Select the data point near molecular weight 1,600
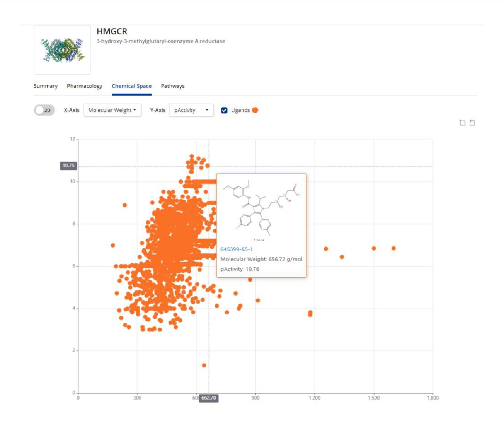Viewport: 504px width, 422px height. [x=393, y=248]
